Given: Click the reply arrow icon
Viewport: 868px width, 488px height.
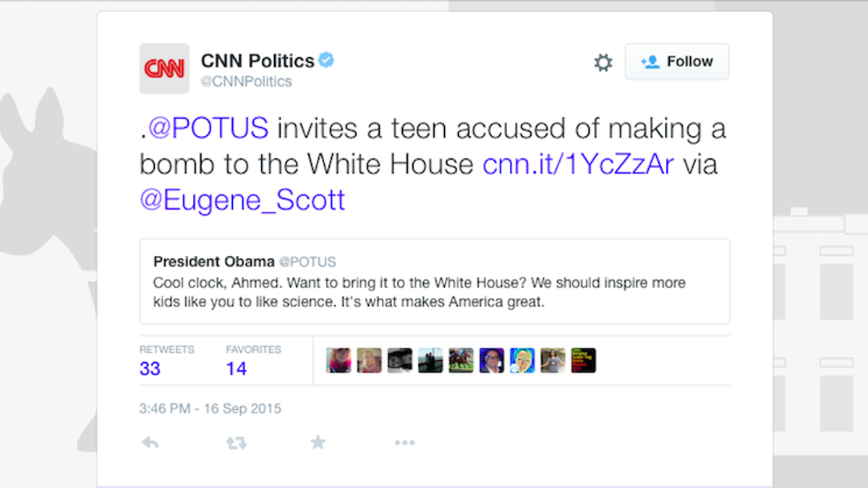Looking at the screenshot, I should click(150, 443).
